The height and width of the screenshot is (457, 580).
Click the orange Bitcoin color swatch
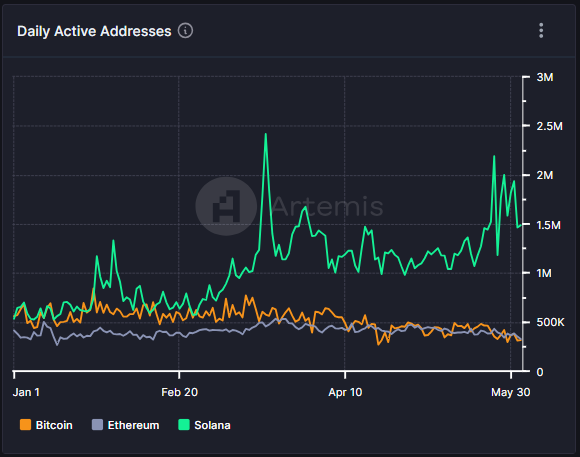(26, 425)
